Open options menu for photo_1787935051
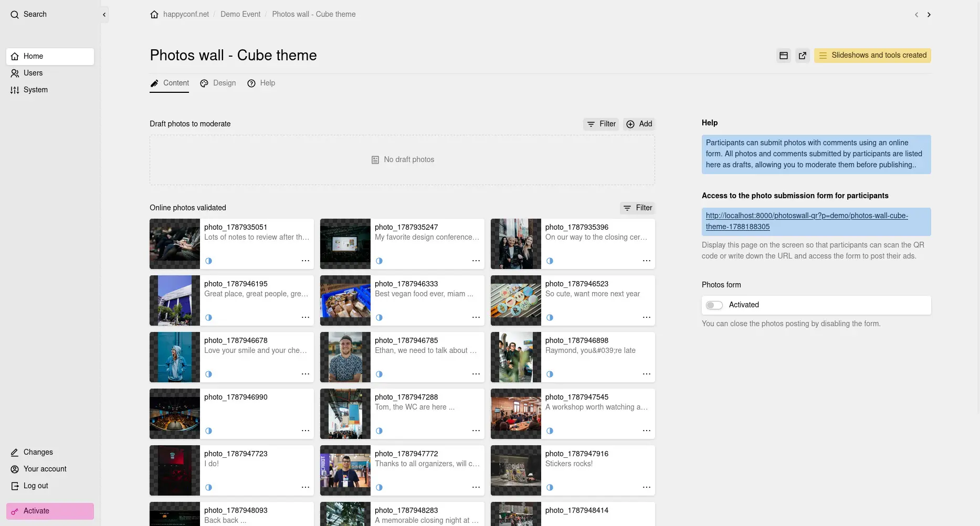 305,261
